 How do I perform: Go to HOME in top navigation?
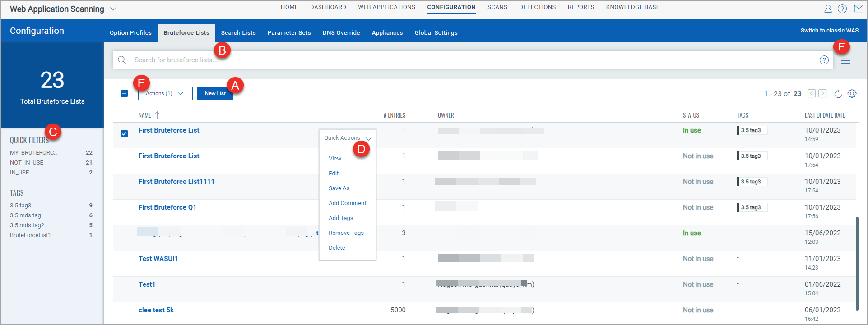point(289,7)
